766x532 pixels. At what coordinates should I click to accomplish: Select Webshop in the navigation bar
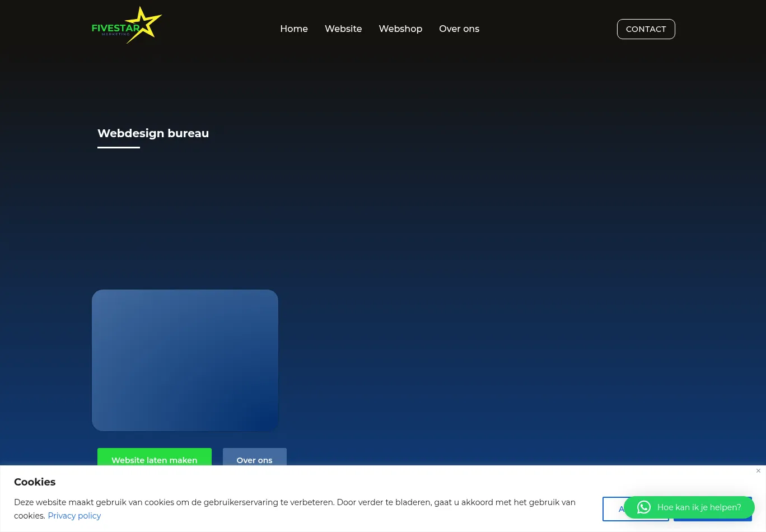(400, 29)
